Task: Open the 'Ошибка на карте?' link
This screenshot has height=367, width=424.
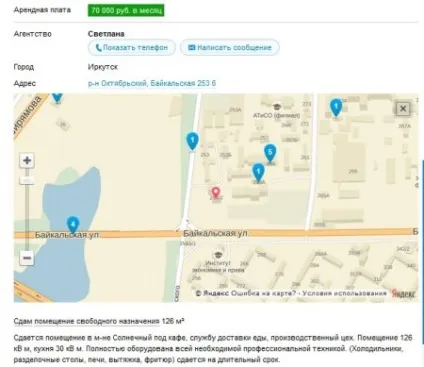Action: point(263,293)
